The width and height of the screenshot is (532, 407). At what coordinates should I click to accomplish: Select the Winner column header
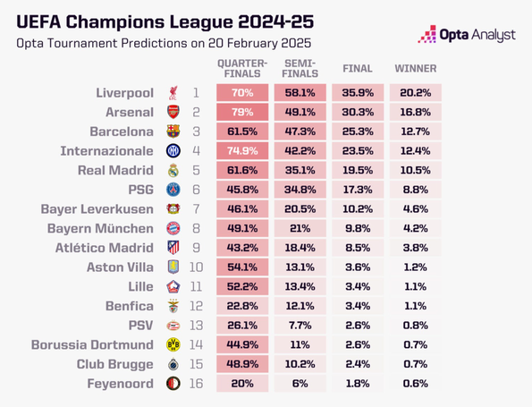(x=415, y=69)
